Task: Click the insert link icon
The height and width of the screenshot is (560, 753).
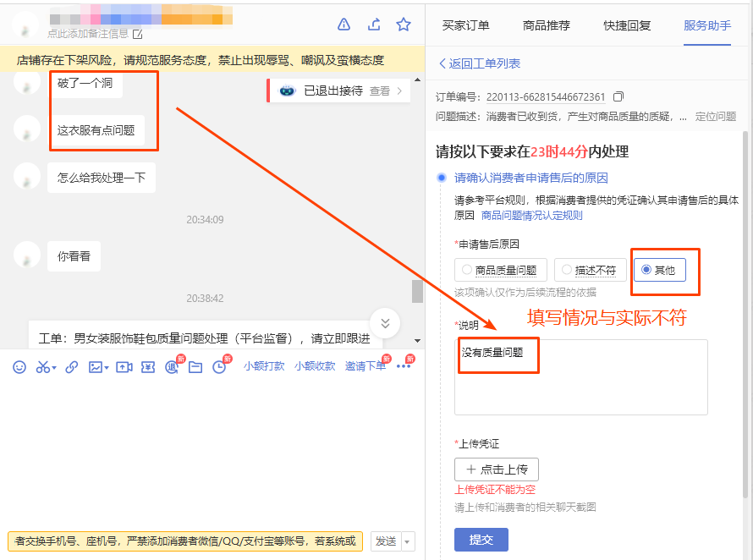Action: (x=71, y=366)
